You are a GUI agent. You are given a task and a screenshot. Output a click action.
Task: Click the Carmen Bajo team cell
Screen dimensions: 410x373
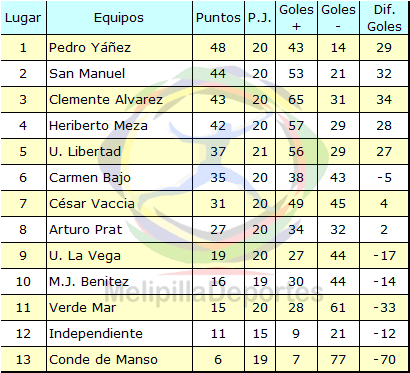pyautogui.click(x=119, y=178)
